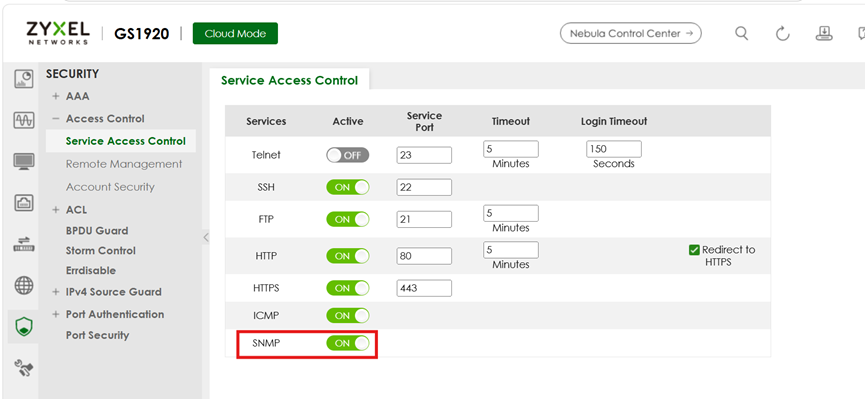This screenshot has height=399, width=865.
Task: Click the SSH service port field
Action: point(424,187)
